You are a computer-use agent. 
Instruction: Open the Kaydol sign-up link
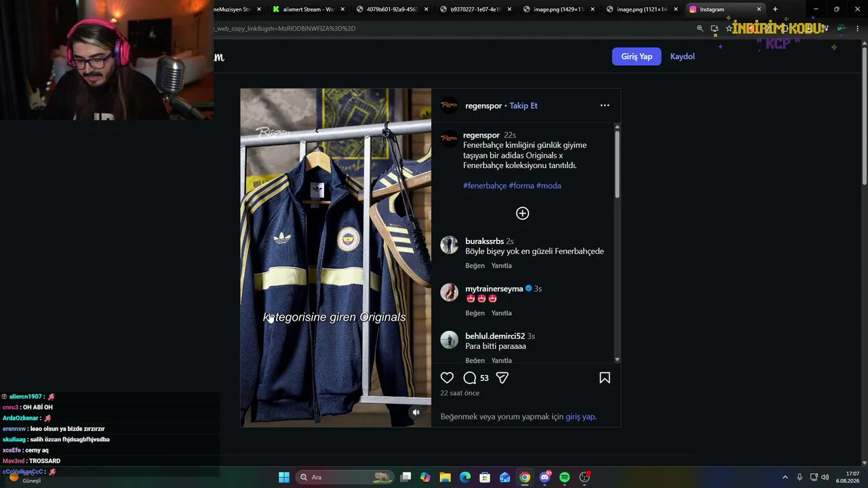point(682,56)
